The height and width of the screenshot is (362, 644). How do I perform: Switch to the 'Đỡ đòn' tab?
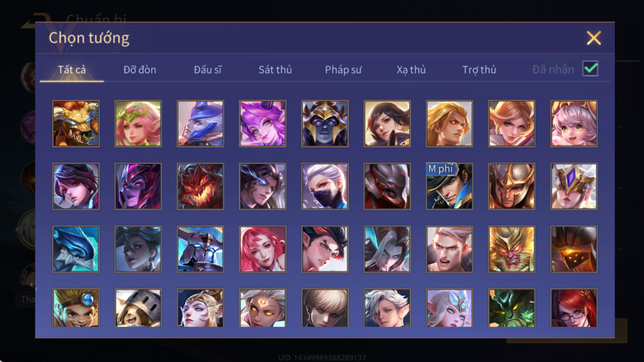tap(140, 70)
